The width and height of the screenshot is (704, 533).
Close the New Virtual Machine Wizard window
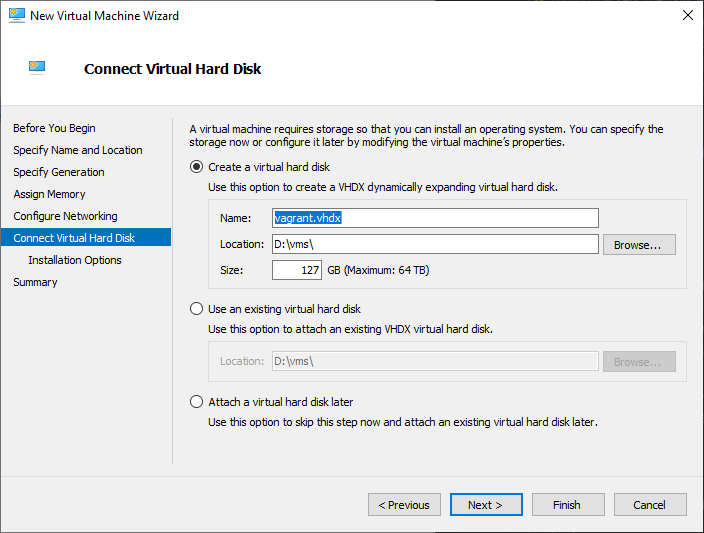click(x=687, y=16)
